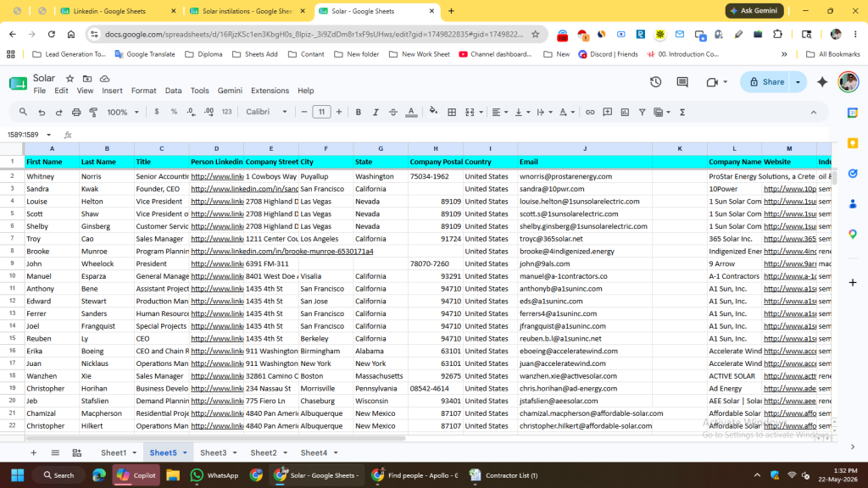
Task: Toggle italic formatting
Action: [376, 113]
